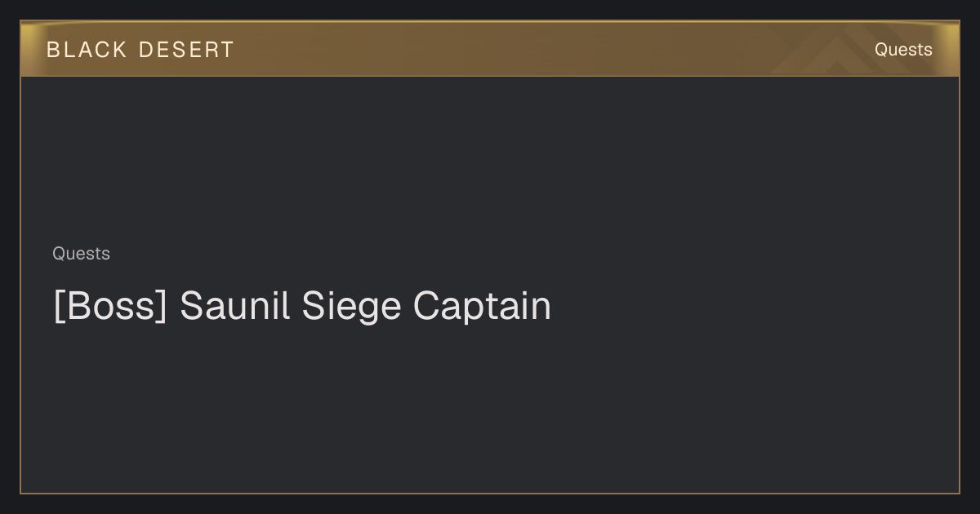980x514 pixels.
Task: Click the [Boss] tag in the title
Action: click(x=109, y=306)
